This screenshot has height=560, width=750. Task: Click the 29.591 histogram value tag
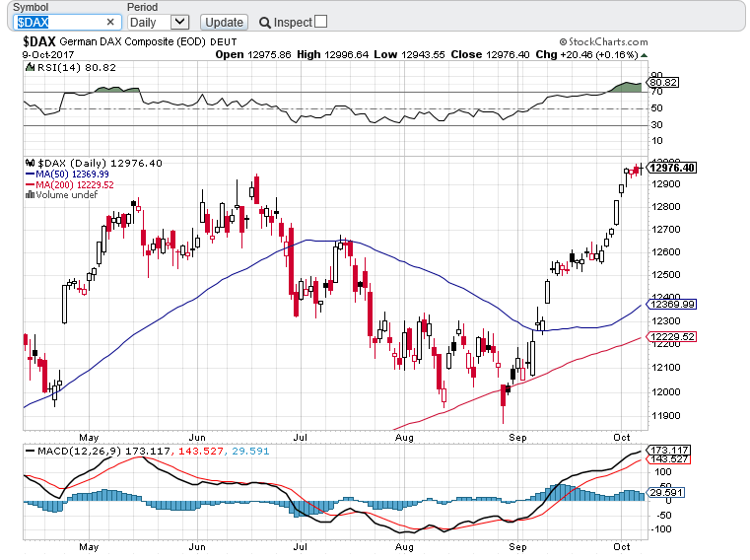click(x=666, y=493)
